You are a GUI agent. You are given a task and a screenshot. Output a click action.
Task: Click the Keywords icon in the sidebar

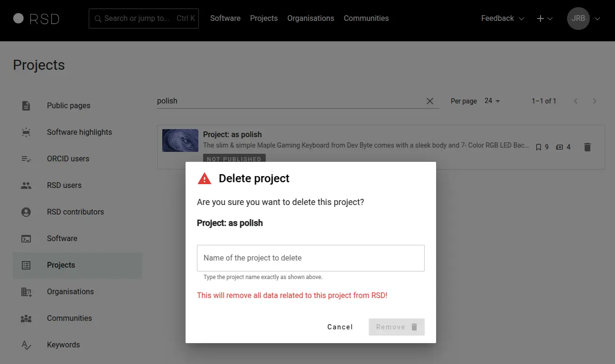point(26,345)
